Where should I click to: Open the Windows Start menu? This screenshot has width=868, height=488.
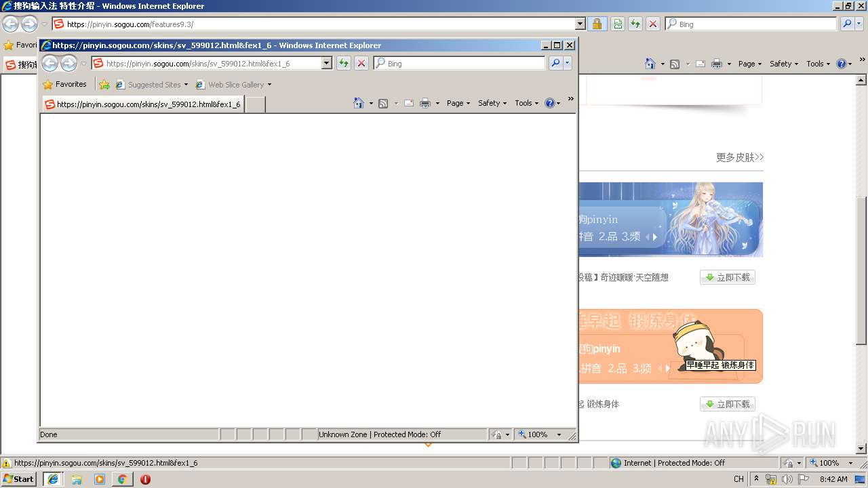coord(18,479)
